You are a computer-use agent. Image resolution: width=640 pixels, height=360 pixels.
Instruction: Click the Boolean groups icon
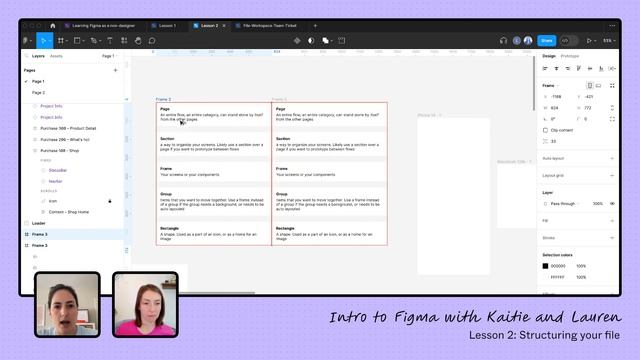325,41
